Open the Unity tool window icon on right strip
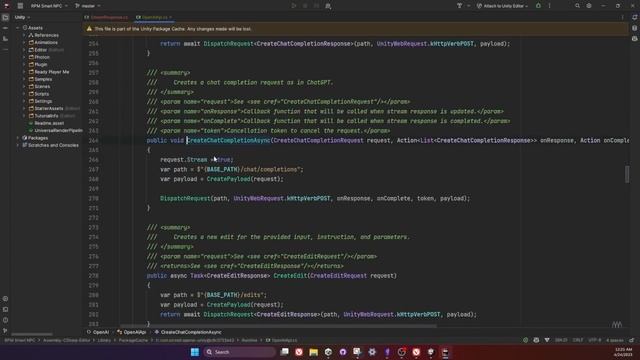This screenshot has width=640, height=360. coord(635,39)
